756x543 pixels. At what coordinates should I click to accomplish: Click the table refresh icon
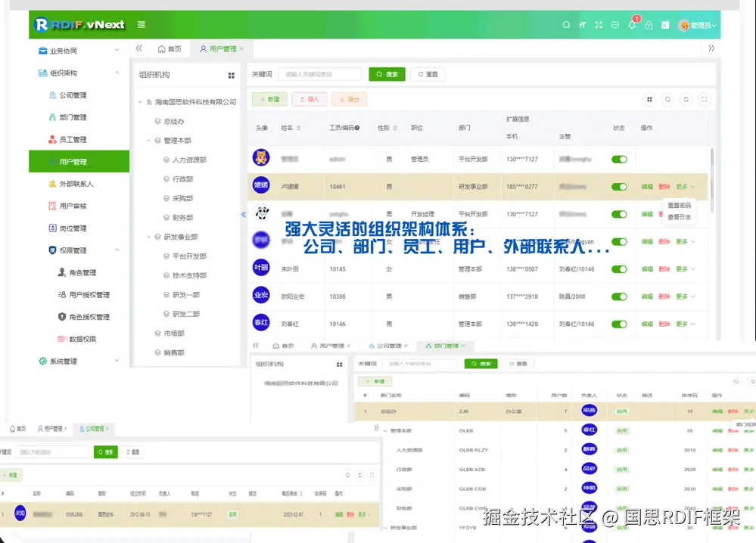tap(686, 99)
